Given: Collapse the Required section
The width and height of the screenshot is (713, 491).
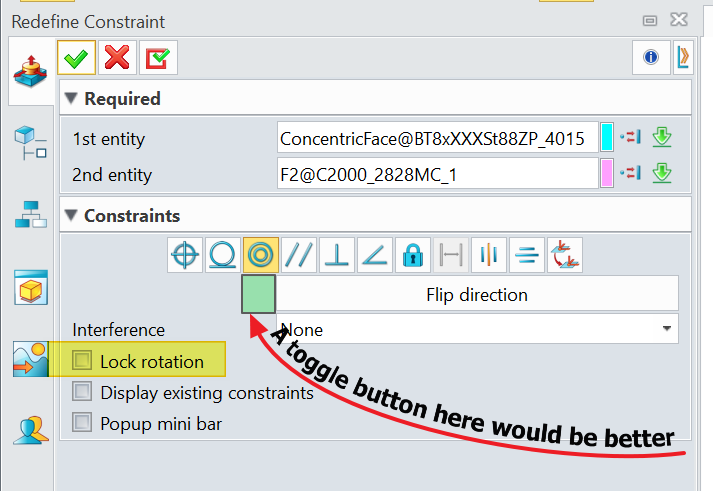Looking at the screenshot, I should 71,98.
